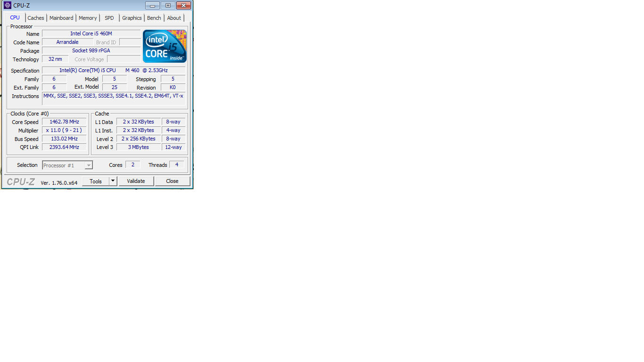
Task: Click the L1 Data value '2 x 32 KBytes'
Action: tap(139, 122)
